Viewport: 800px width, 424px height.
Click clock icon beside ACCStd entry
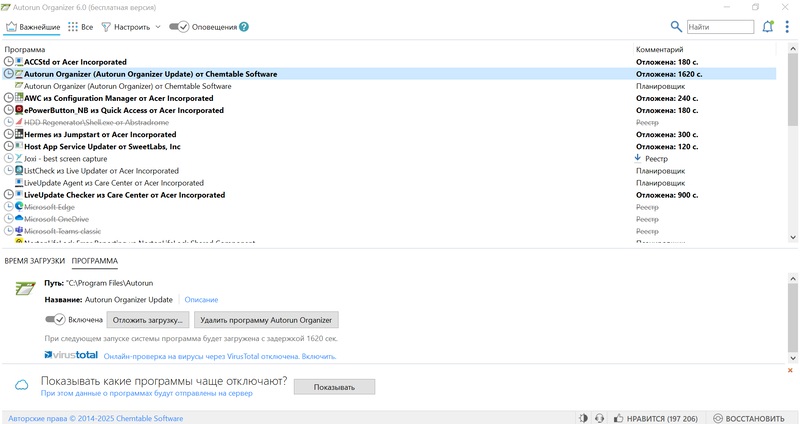tap(9, 62)
